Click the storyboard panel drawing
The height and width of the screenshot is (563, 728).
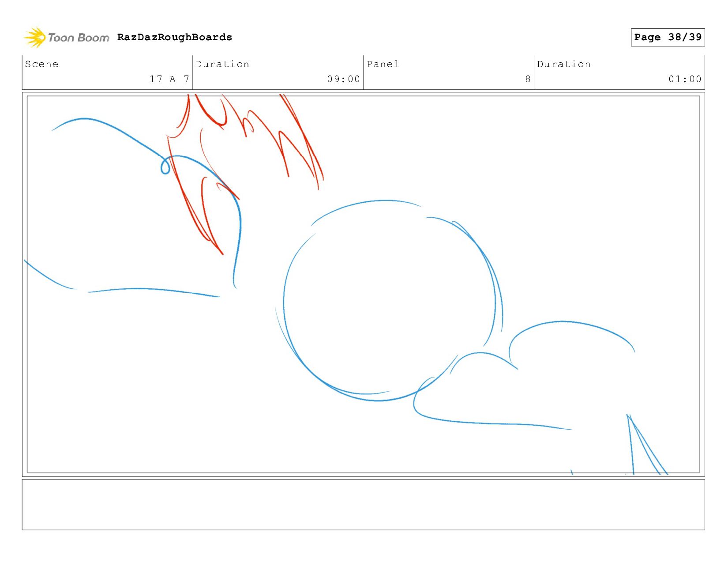pos(363,284)
